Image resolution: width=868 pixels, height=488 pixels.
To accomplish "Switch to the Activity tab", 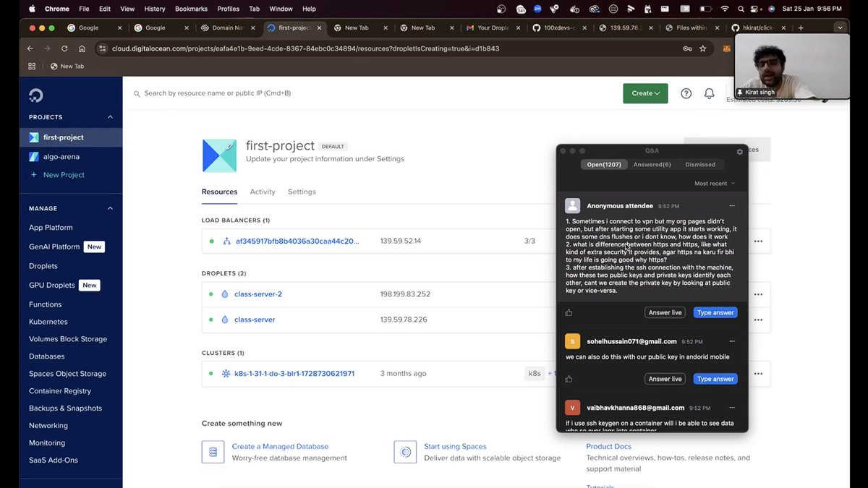I will click(263, 192).
